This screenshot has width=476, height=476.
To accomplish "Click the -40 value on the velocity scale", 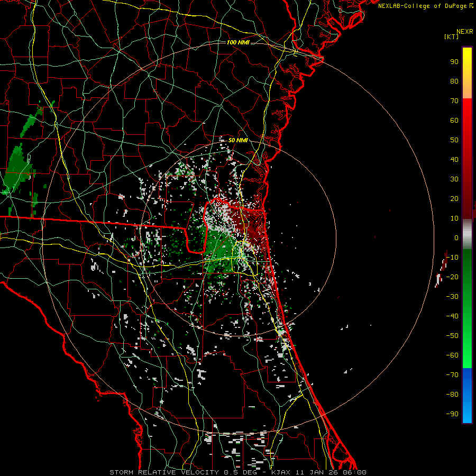I will click(452, 316).
